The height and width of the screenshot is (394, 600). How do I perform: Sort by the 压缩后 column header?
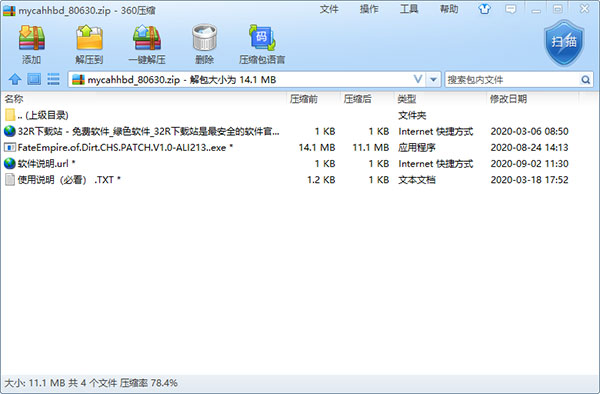click(357, 99)
